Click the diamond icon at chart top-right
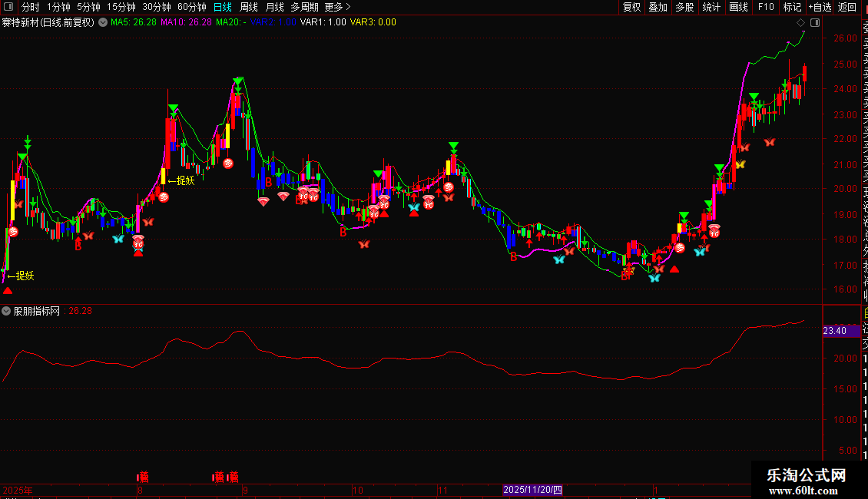This screenshot has width=868, height=499. (x=801, y=22)
